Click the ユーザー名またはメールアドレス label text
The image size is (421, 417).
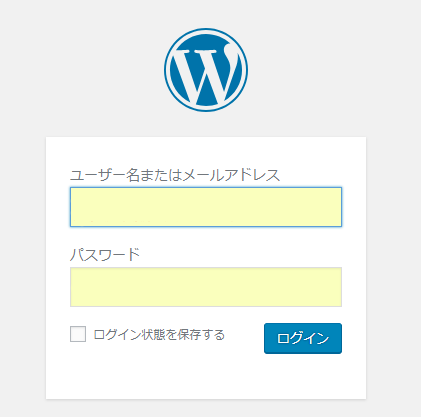pos(175,175)
